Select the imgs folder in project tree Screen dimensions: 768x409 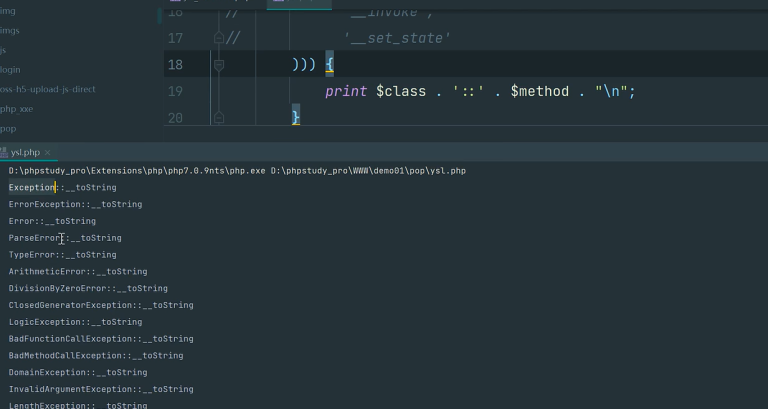click(x=10, y=30)
